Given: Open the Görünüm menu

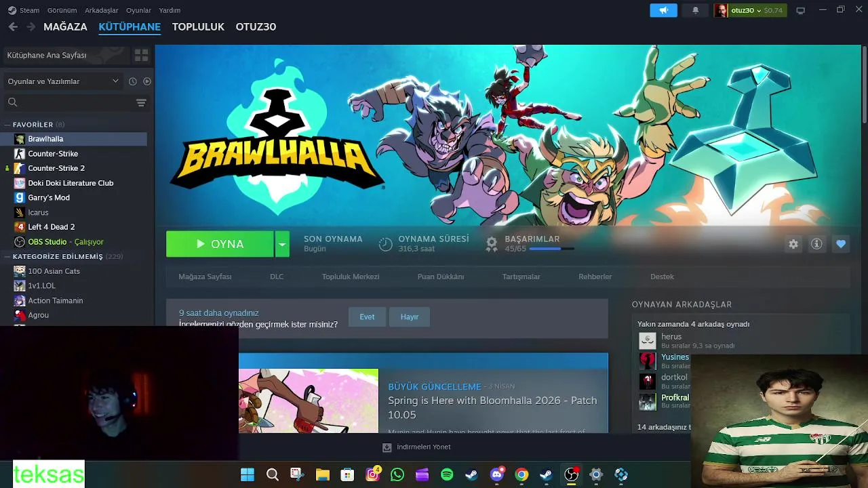Looking at the screenshot, I should 62,10.
